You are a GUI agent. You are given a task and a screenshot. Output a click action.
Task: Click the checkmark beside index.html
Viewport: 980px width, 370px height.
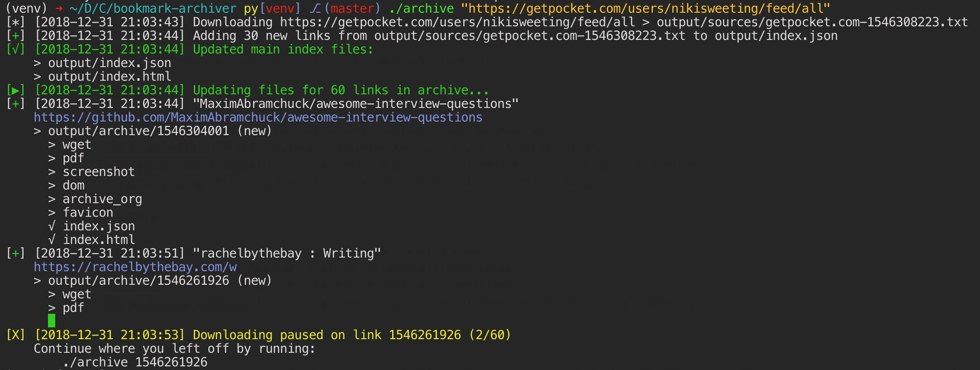click(x=52, y=240)
